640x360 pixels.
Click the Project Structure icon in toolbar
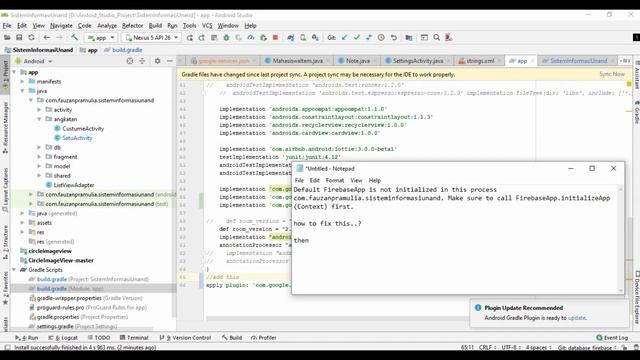pyautogui.click(x=409, y=38)
